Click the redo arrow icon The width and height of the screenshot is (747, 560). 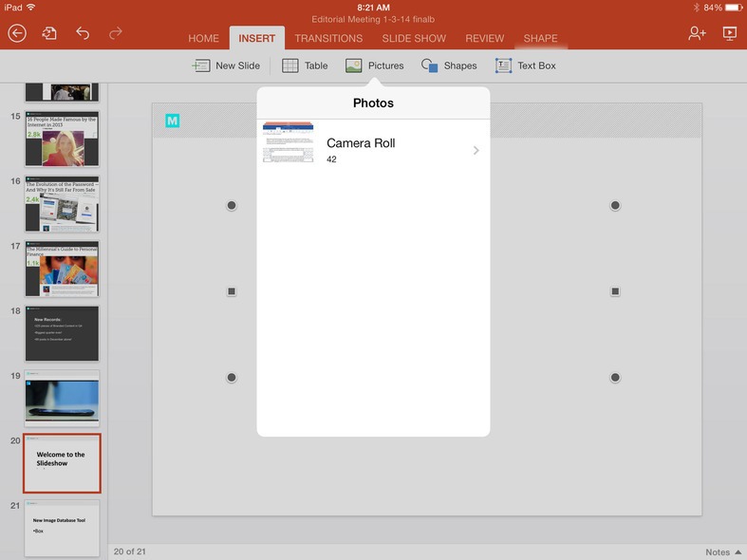[115, 33]
